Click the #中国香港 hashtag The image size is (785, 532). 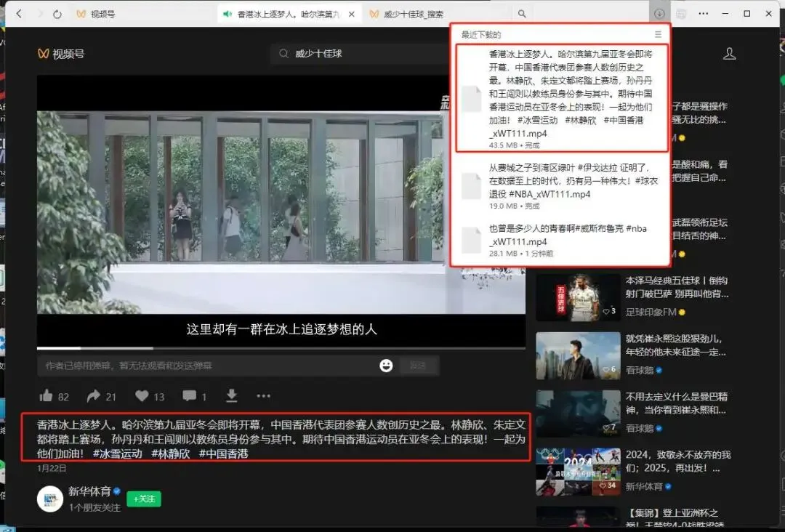(224, 454)
